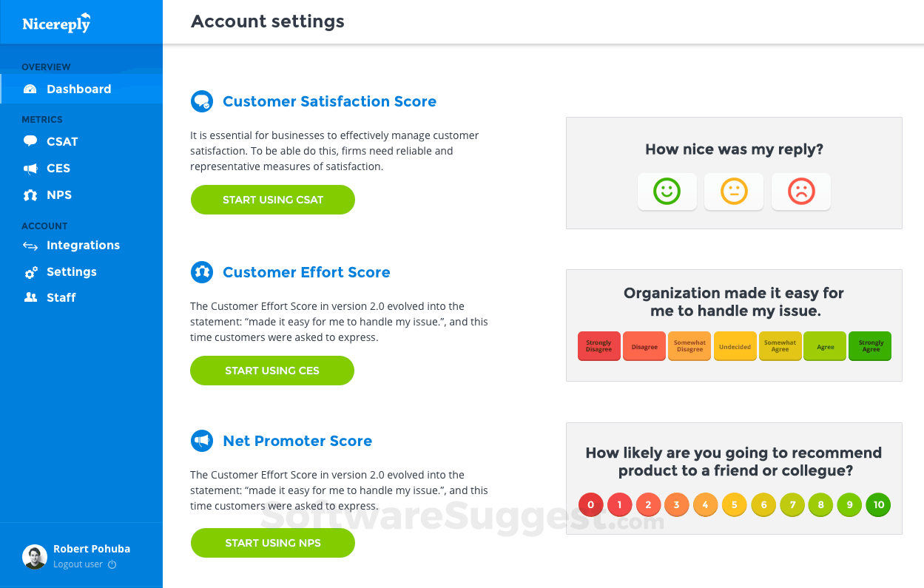
Task: Open Dashboard in the sidebar
Action: (78, 89)
